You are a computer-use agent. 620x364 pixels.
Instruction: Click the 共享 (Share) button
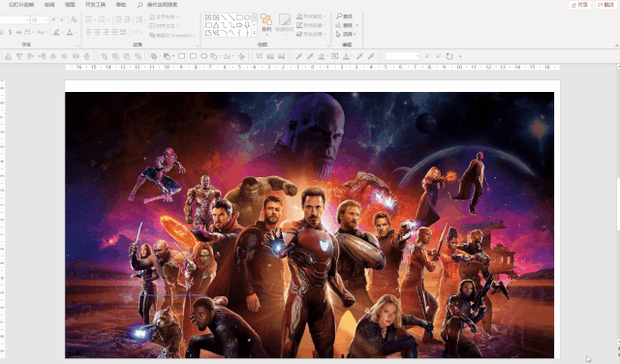[580, 5]
